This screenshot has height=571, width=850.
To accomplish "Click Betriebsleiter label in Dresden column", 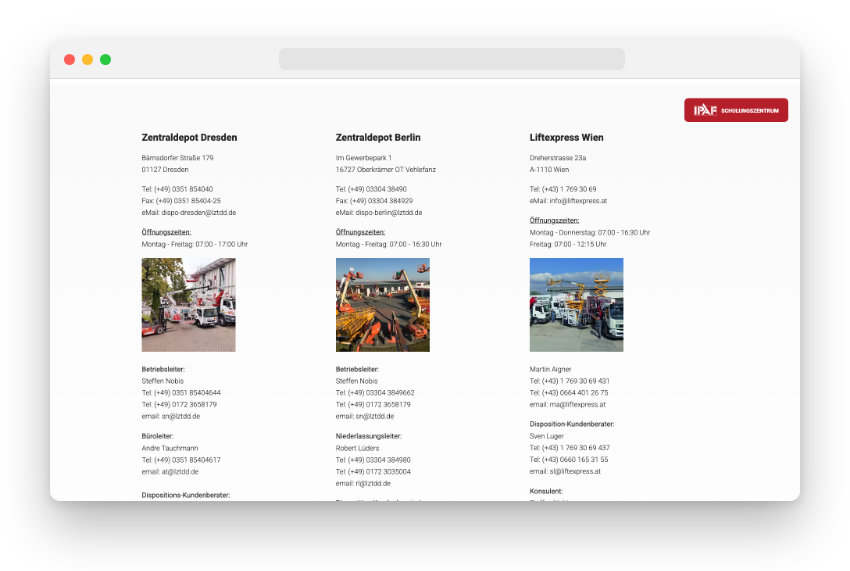I will click(163, 369).
